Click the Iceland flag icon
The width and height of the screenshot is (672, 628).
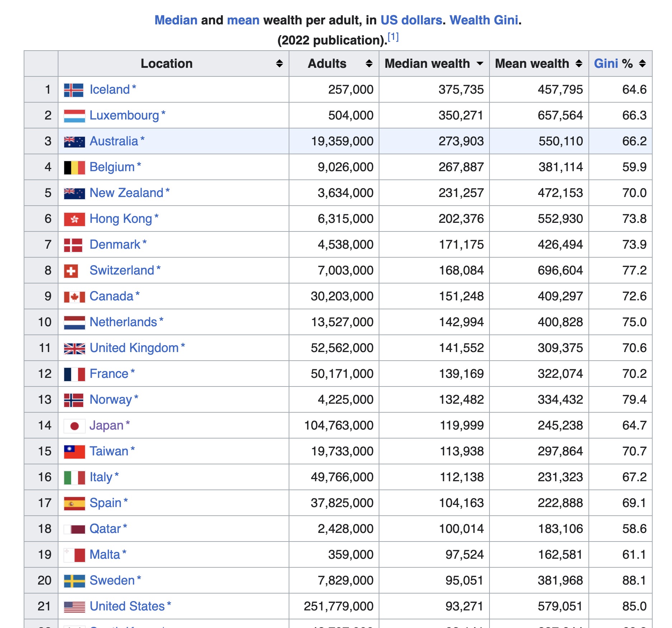pyautogui.click(x=74, y=90)
